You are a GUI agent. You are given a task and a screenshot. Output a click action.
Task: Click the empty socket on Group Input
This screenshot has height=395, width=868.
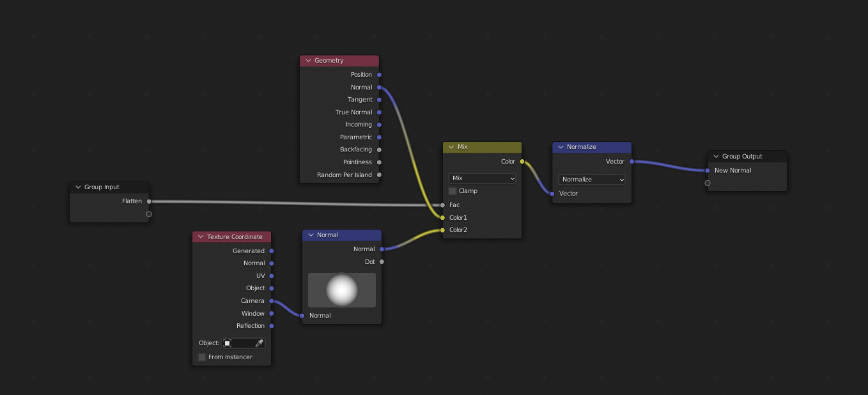[149, 214]
